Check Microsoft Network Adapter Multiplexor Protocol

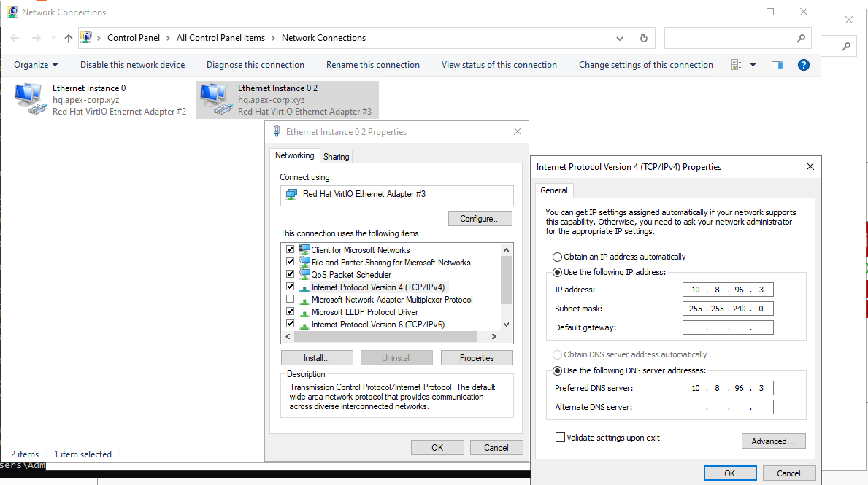[290, 299]
